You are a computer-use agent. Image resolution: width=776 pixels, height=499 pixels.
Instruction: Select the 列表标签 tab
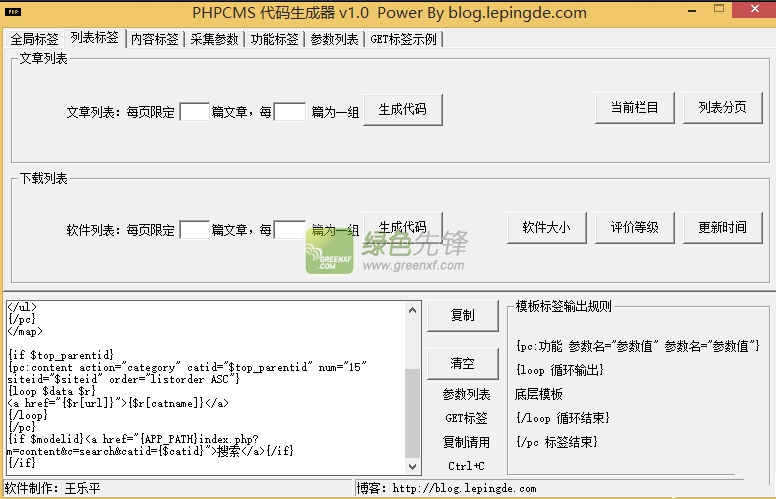95,38
